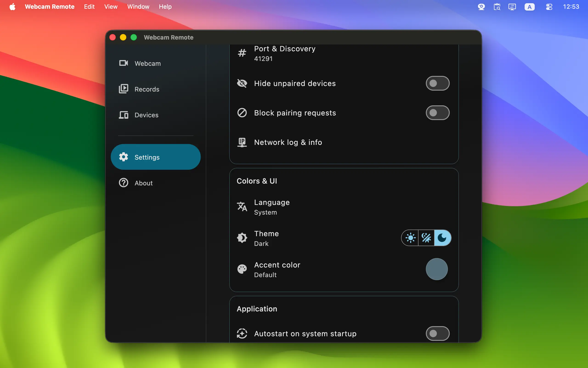588x368 pixels.
Task: Go to the Devices sidebar section
Action: pyautogui.click(x=155, y=115)
